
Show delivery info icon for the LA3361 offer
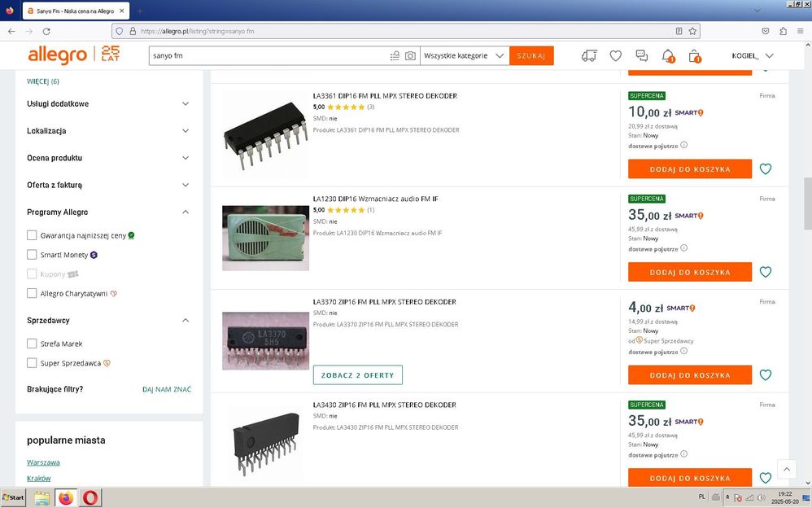pos(684,145)
